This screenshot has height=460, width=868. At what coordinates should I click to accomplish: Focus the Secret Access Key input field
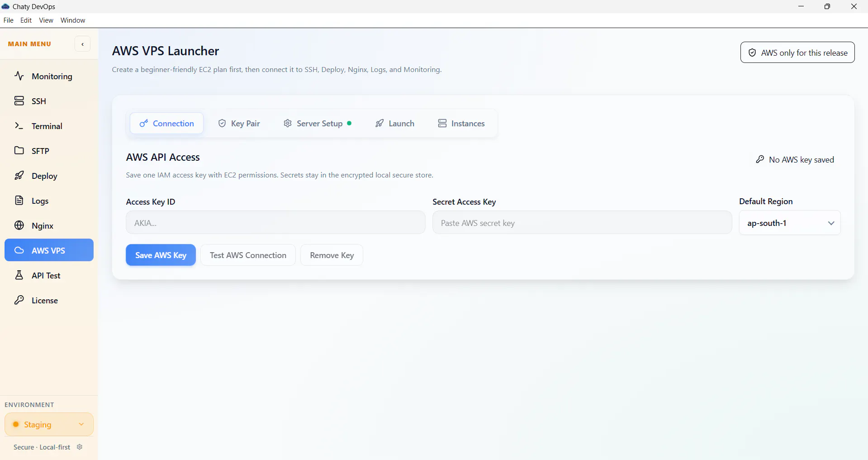click(x=582, y=222)
